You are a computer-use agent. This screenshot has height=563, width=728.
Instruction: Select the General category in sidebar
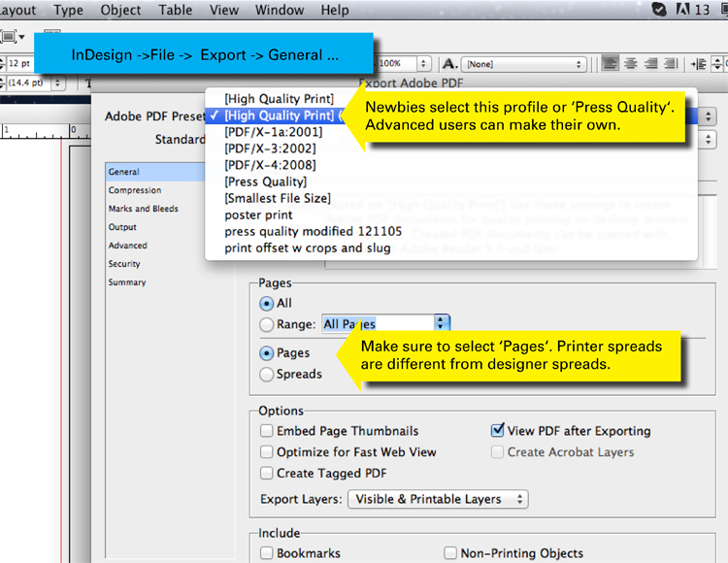click(x=155, y=172)
